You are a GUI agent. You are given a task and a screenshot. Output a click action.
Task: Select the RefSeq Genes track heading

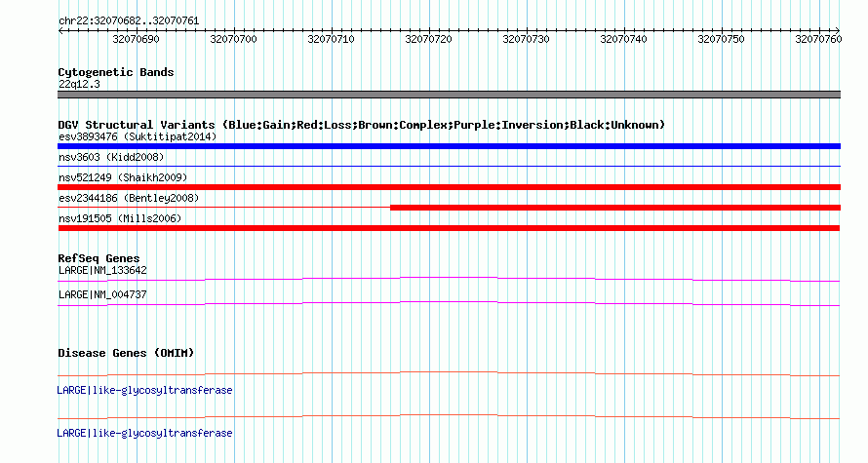click(x=99, y=258)
